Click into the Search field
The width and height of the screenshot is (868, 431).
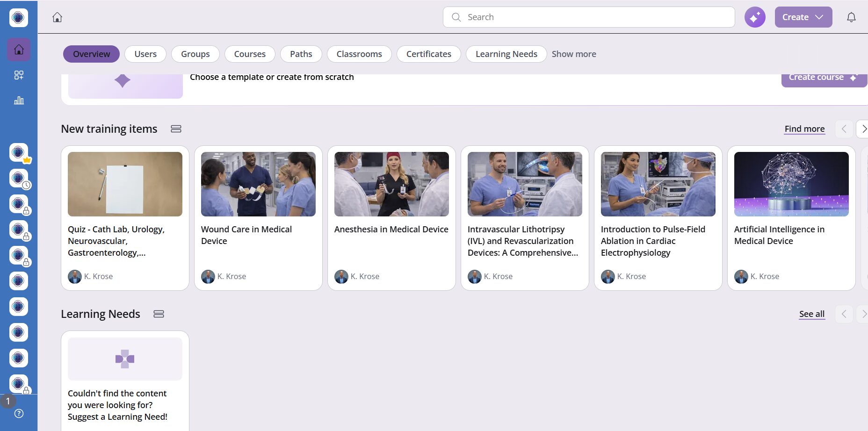pyautogui.click(x=588, y=17)
